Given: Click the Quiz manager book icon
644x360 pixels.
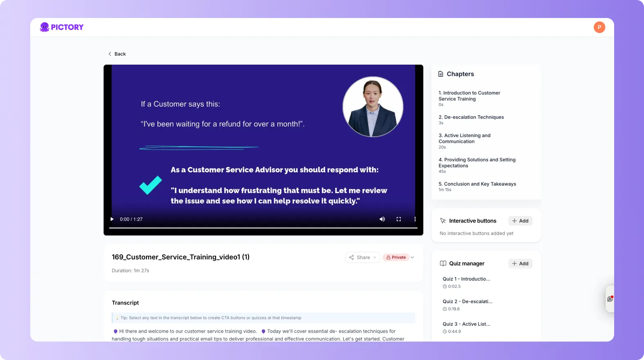Looking at the screenshot, I should pyautogui.click(x=443, y=263).
